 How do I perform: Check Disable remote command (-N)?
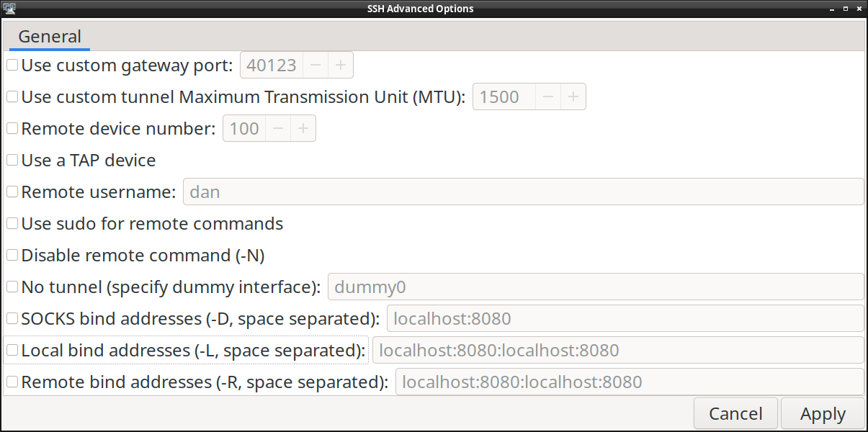12,255
